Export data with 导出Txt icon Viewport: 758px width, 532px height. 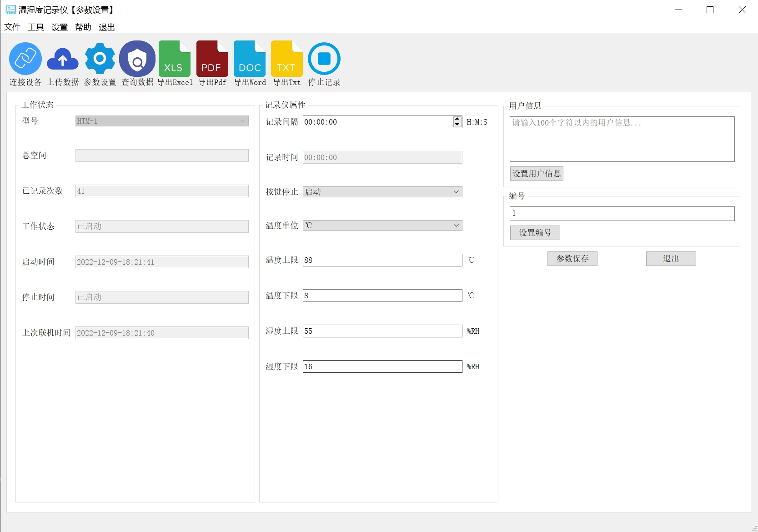pos(287,59)
